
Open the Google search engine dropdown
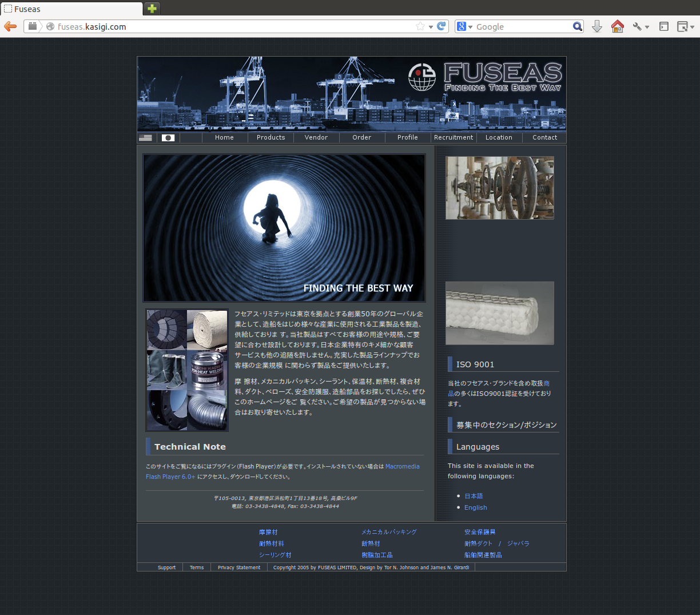pos(464,26)
